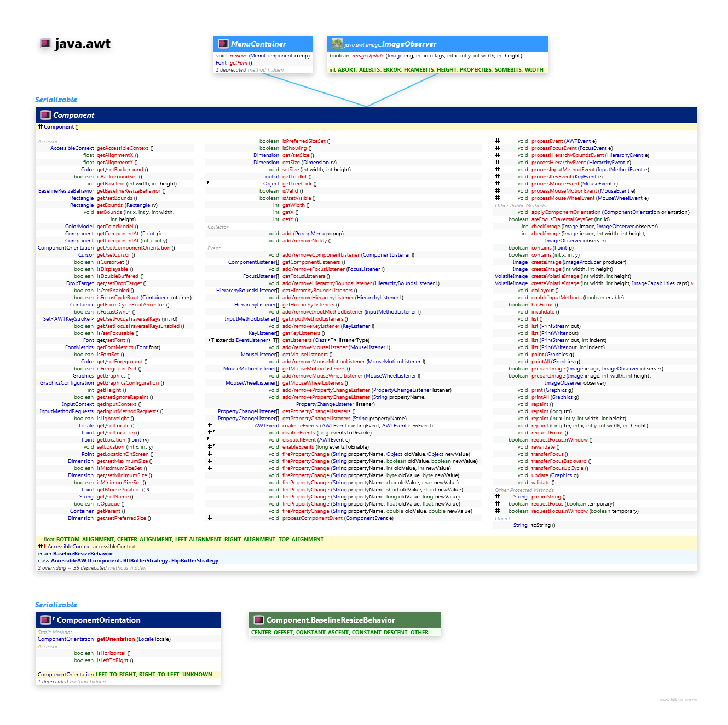Open Component.BaselineResizeBehavior header title
Viewport: 728px width, 725px height.
(331, 620)
